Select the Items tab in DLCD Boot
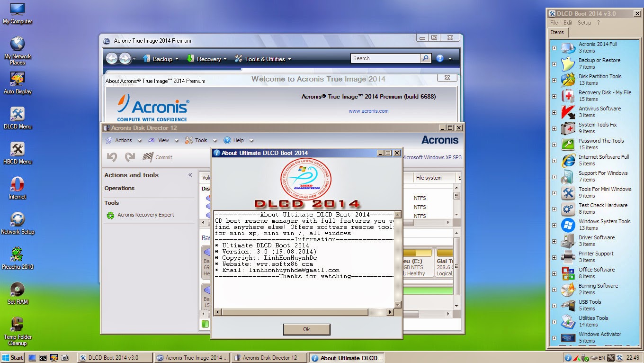The image size is (644, 363). tap(557, 33)
